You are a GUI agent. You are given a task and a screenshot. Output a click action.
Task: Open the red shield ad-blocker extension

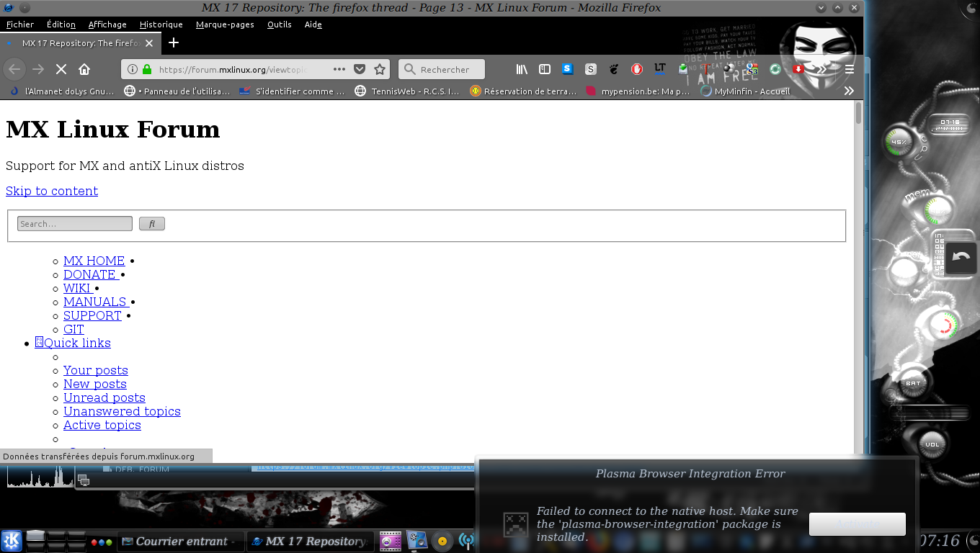click(x=637, y=69)
